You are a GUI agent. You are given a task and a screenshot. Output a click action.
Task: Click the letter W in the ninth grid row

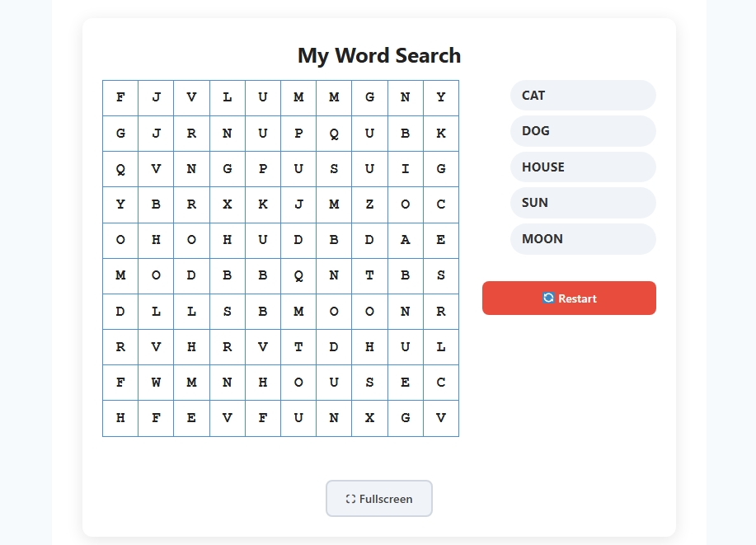point(156,382)
